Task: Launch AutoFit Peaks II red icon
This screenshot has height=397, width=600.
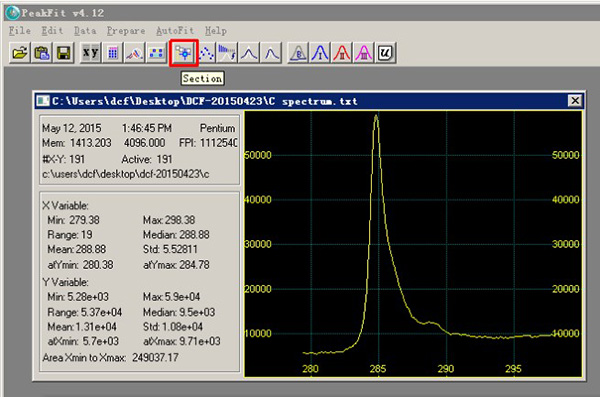Action: pos(342,52)
